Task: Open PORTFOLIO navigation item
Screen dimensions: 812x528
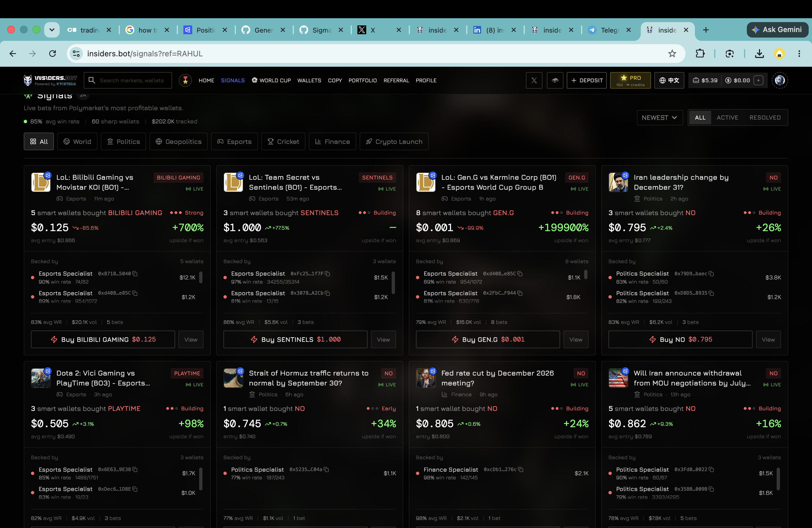Action: pos(363,80)
